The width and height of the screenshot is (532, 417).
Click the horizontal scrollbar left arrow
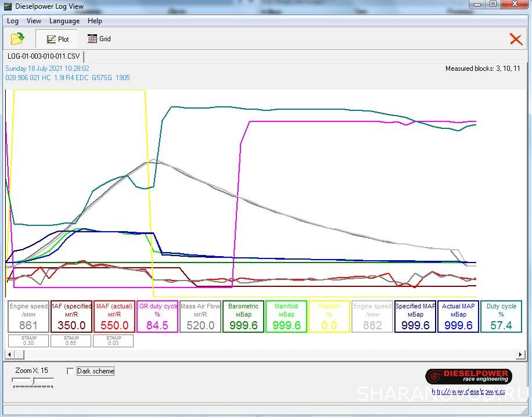click(10, 354)
